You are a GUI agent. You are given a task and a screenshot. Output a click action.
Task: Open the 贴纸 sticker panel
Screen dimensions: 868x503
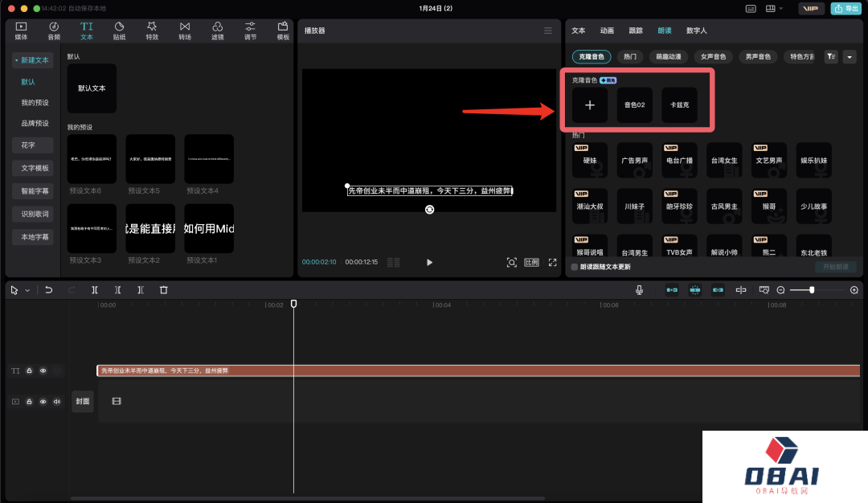point(119,31)
